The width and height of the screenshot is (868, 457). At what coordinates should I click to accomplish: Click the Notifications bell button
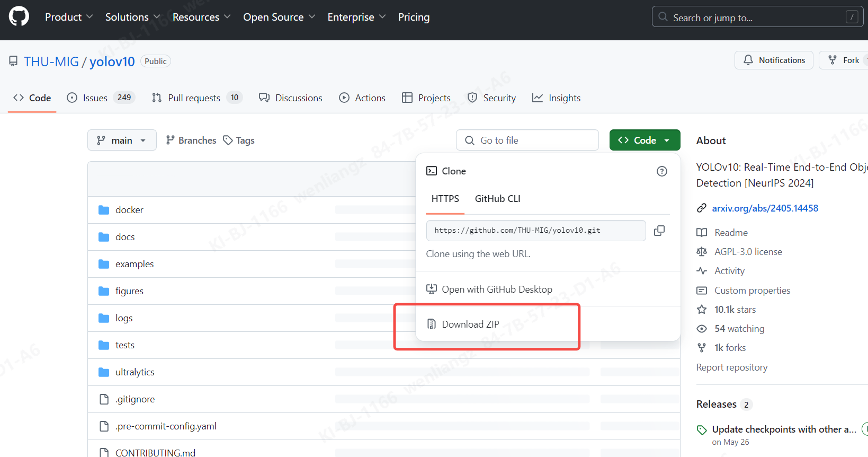point(774,60)
